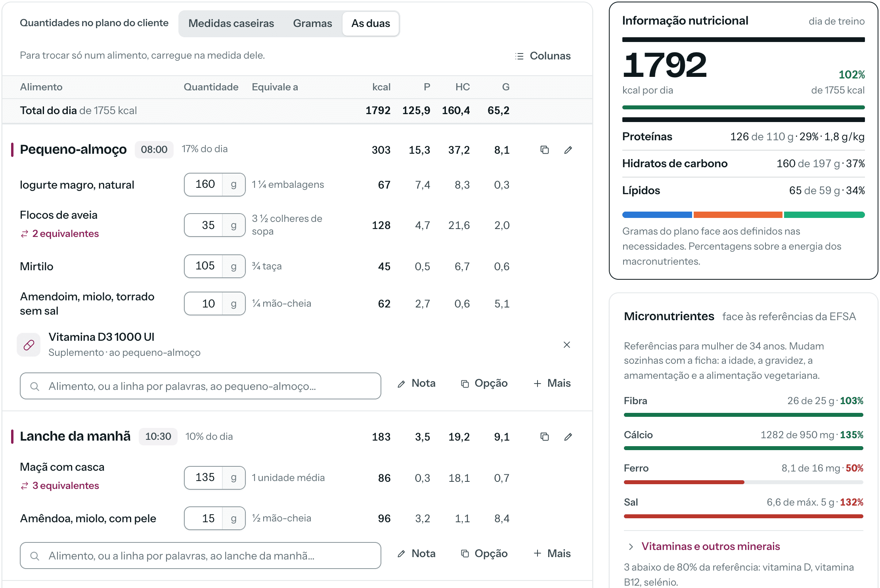The height and width of the screenshot is (588, 880).
Task: Click the Ferro 50% progress bar
Action: 743,482
